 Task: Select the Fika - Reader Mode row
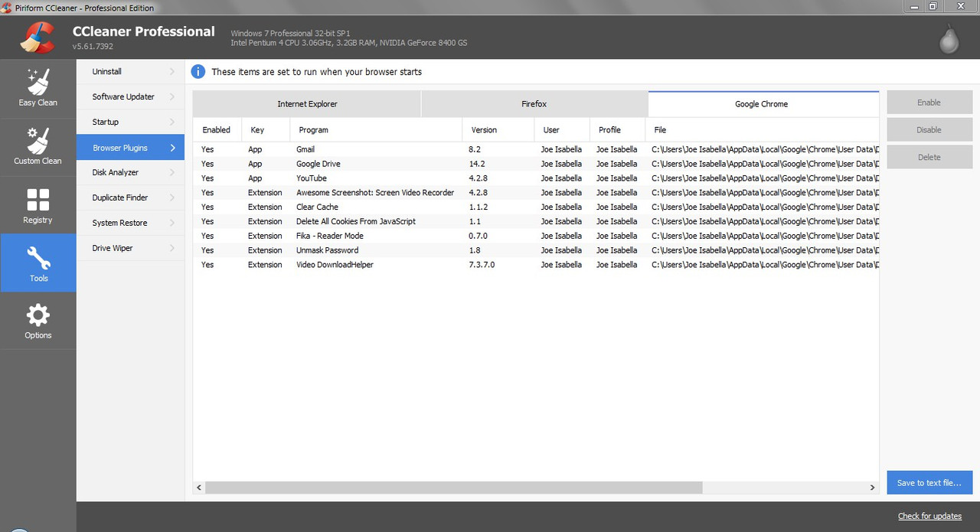[536, 236]
